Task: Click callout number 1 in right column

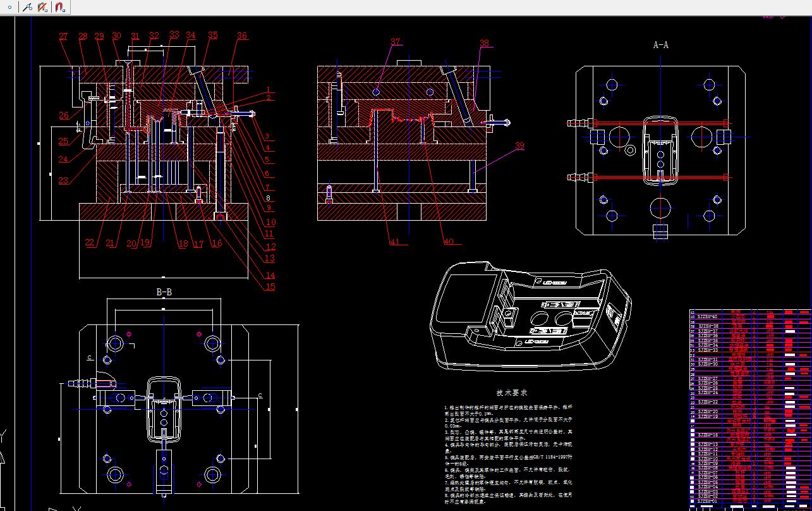Action: [x=268, y=90]
